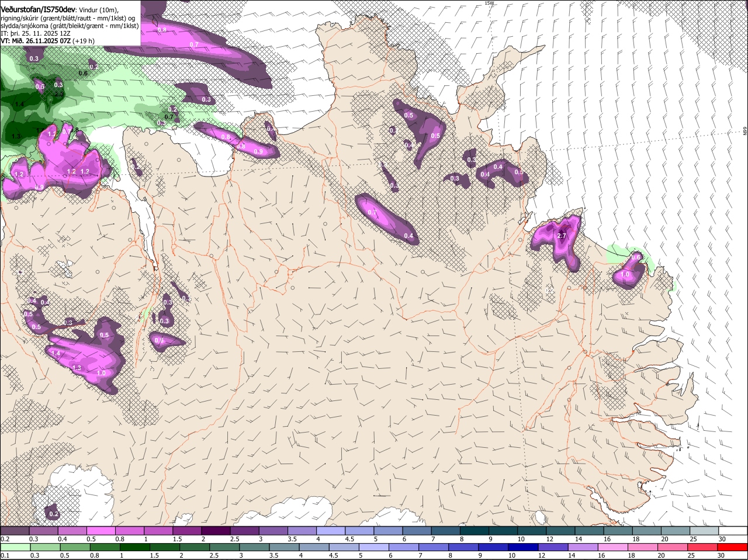Select the pale green lower swatch between 0.1 and 0.3
The width and height of the screenshot is (748, 560).
coord(15,547)
